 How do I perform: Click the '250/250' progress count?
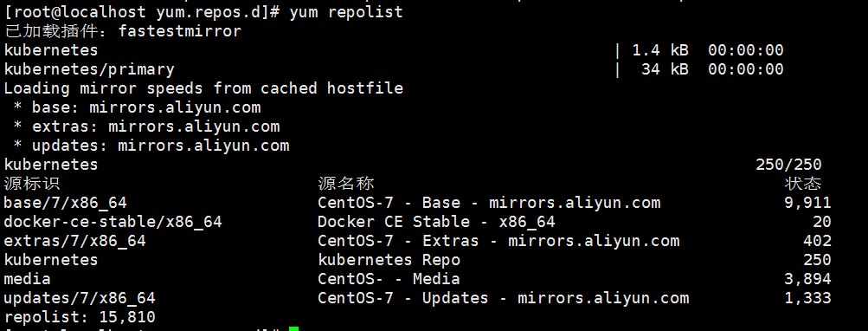788,165
